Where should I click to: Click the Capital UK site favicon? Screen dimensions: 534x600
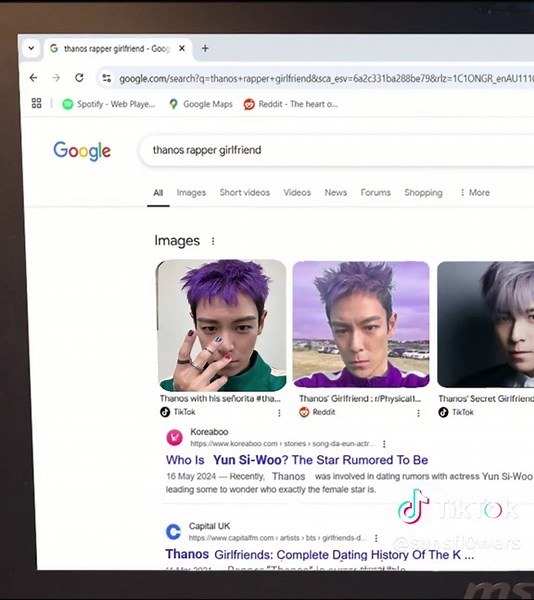tap(173, 532)
